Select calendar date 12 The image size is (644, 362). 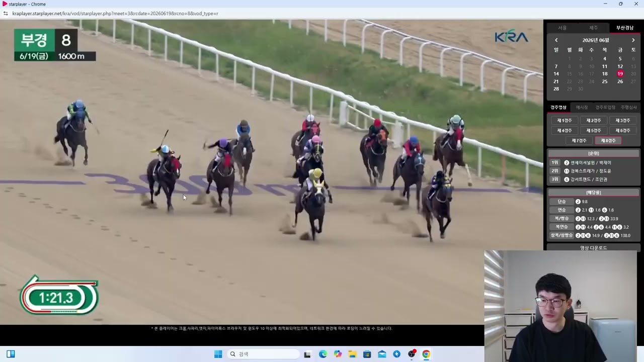point(620,66)
